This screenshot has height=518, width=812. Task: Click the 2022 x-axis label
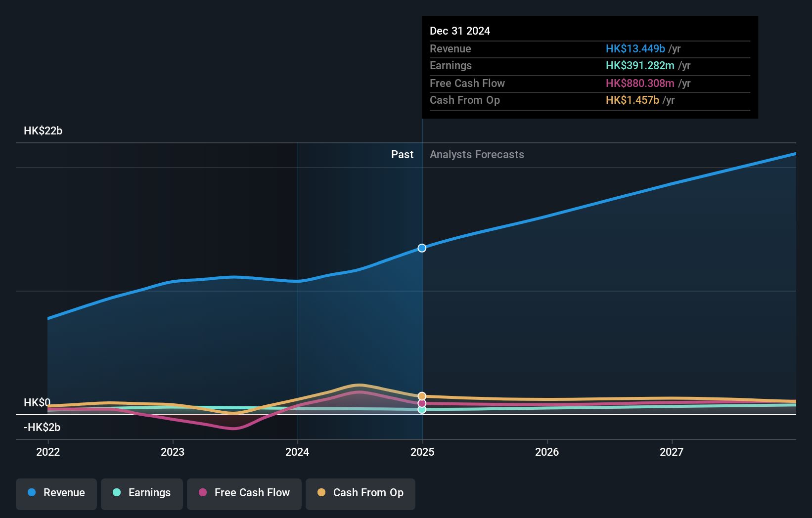tap(48, 452)
